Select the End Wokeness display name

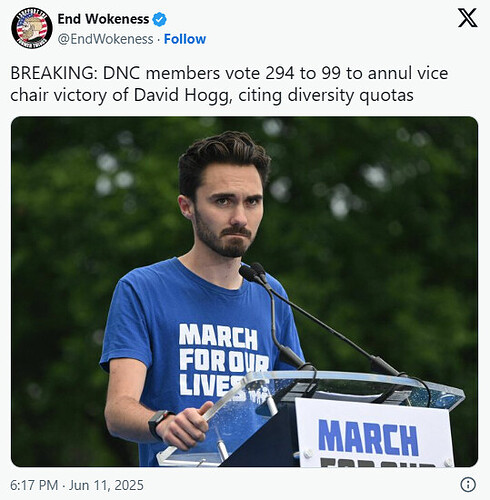[103, 19]
